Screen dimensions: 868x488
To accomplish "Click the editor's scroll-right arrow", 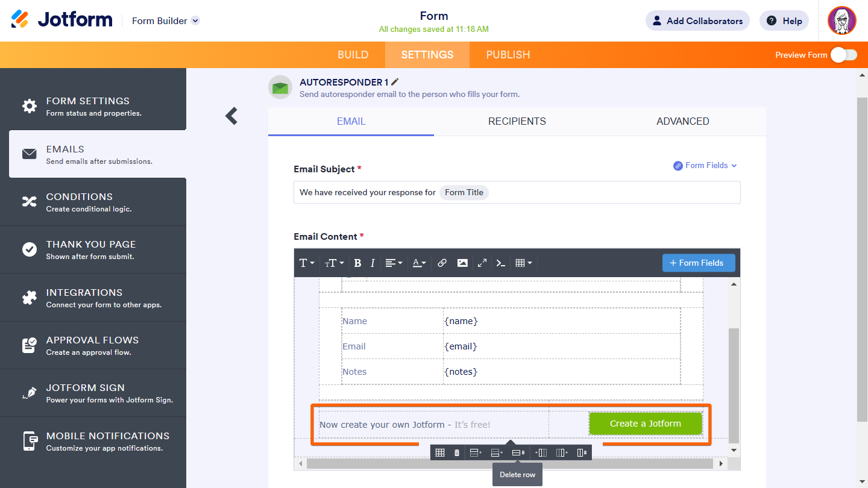I will coord(722,464).
